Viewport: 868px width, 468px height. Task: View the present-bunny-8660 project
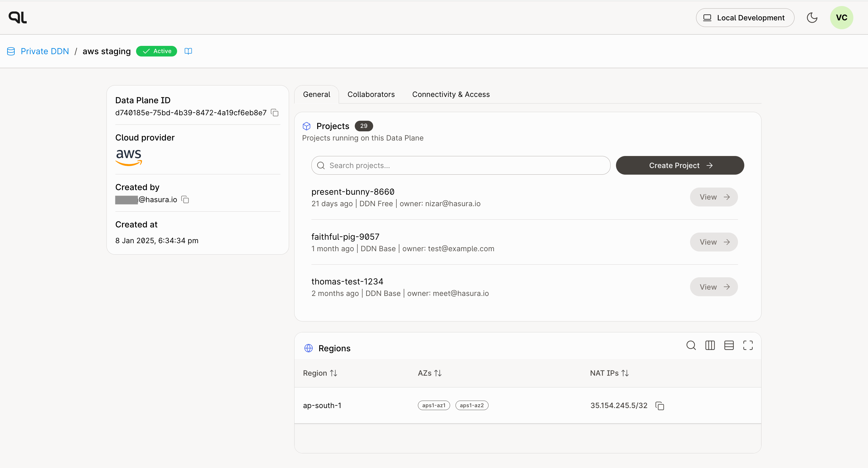714,197
